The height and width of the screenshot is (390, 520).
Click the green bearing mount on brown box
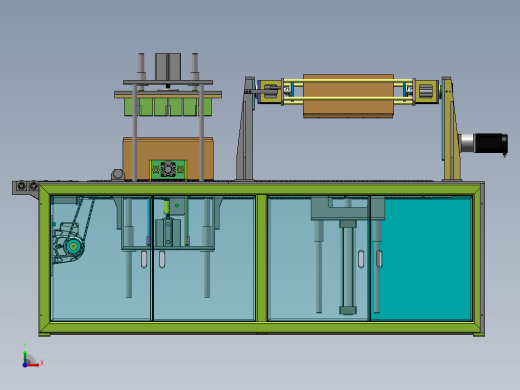pyautogui.click(x=168, y=170)
